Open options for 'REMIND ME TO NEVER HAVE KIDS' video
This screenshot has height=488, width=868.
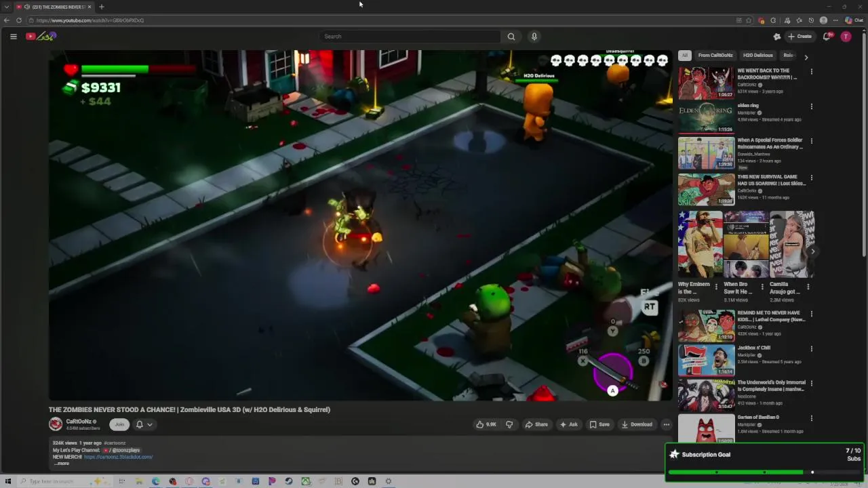coord(811,314)
